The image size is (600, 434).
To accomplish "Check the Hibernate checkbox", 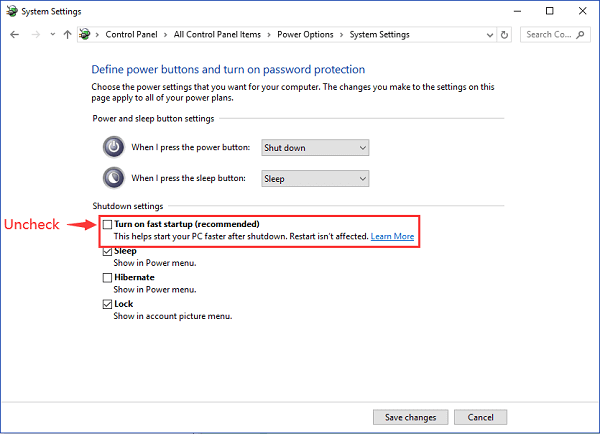I will point(108,277).
